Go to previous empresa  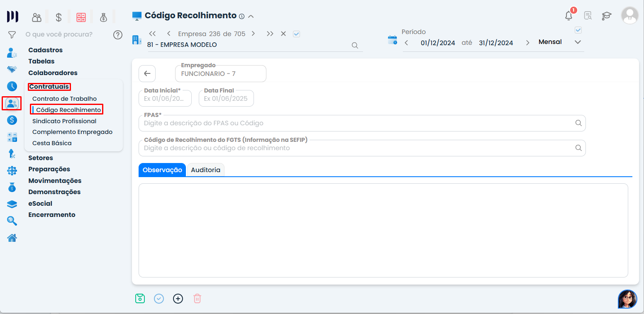point(169,34)
